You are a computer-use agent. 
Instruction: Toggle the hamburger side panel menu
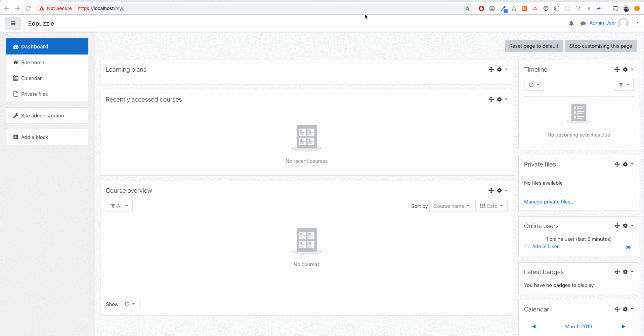click(13, 23)
